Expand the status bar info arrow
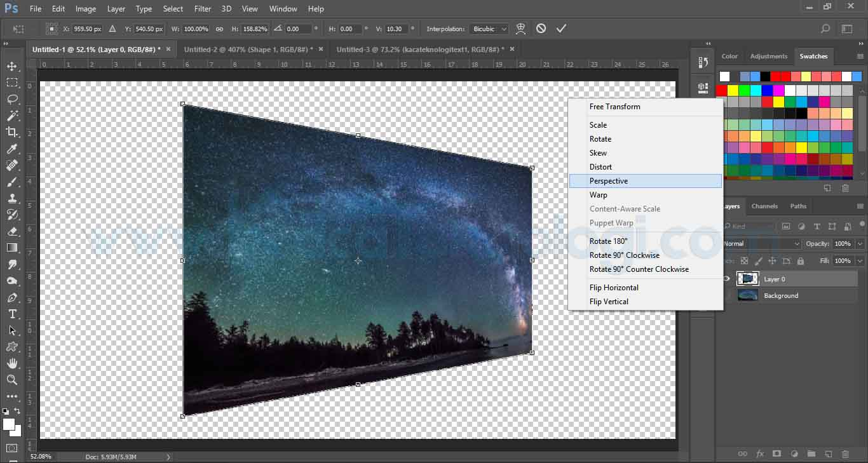Screen dimensions: 868x463 click(168, 457)
